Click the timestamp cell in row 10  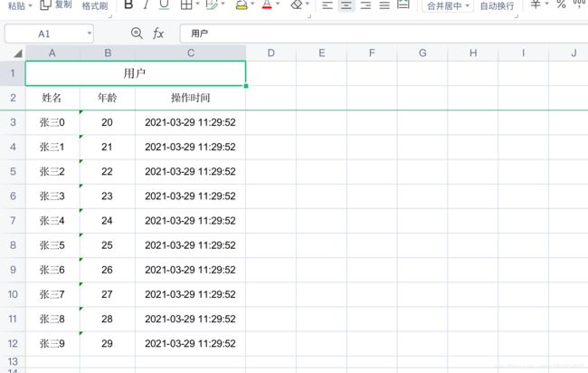pos(191,294)
